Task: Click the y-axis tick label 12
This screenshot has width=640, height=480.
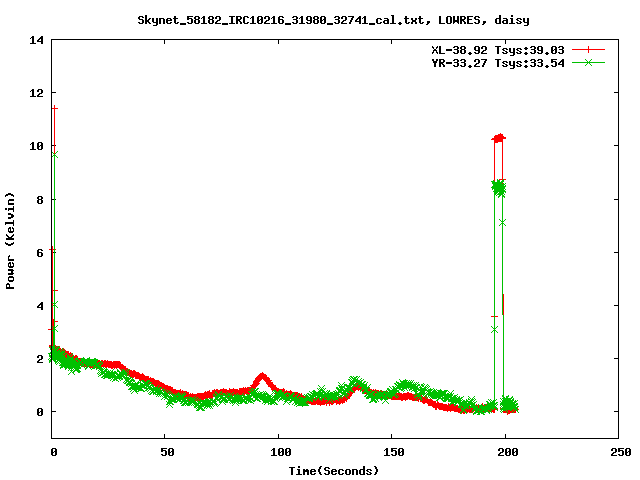Action: click(x=36, y=93)
